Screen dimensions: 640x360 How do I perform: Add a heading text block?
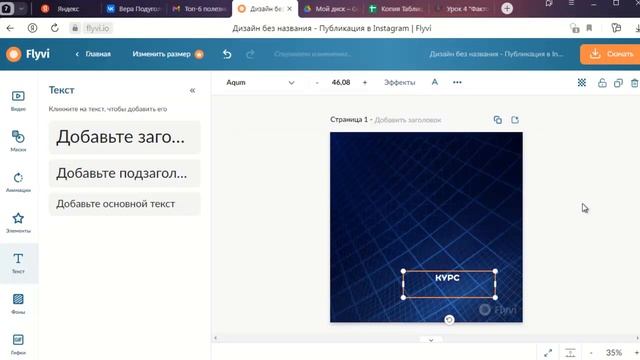coord(124,137)
